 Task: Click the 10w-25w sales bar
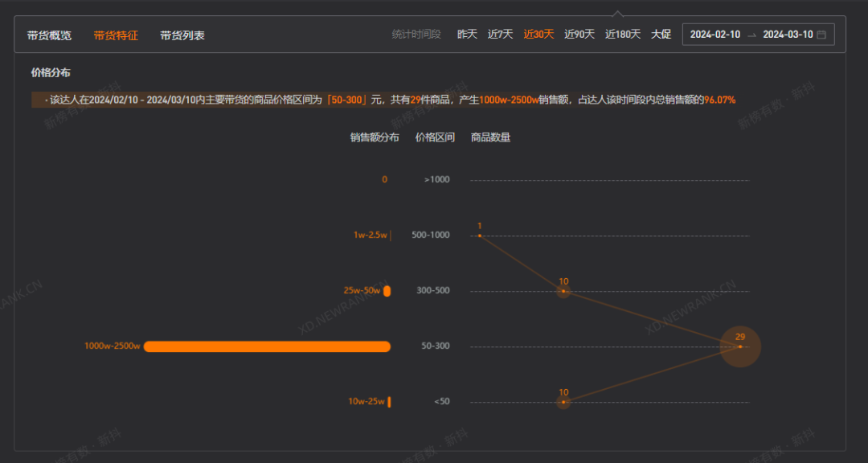389,402
